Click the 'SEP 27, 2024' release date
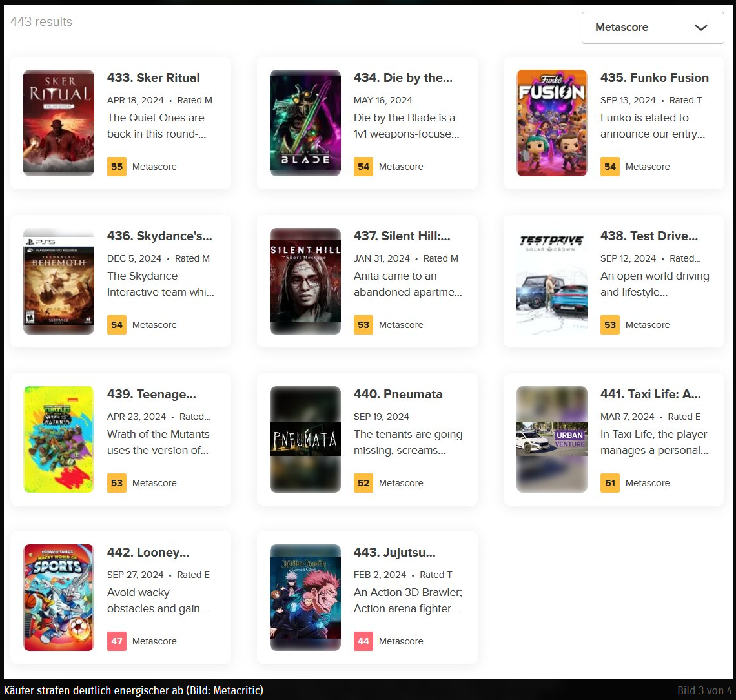The width and height of the screenshot is (736, 700). [x=135, y=575]
